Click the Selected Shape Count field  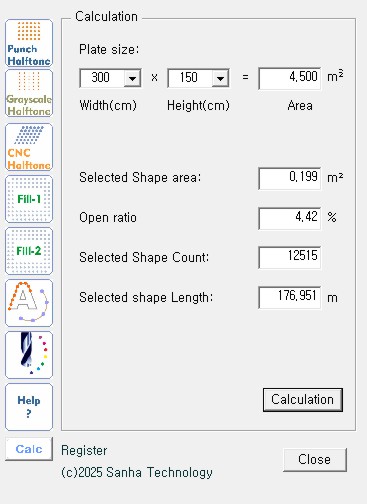click(290, 257)
